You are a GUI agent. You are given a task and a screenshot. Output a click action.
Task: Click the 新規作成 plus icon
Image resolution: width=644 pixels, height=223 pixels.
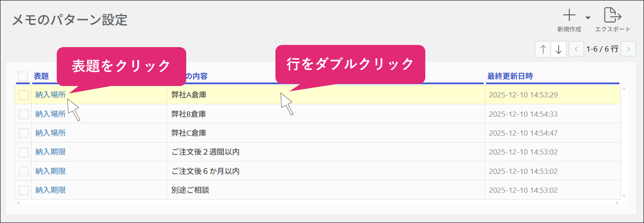[569, 16]
